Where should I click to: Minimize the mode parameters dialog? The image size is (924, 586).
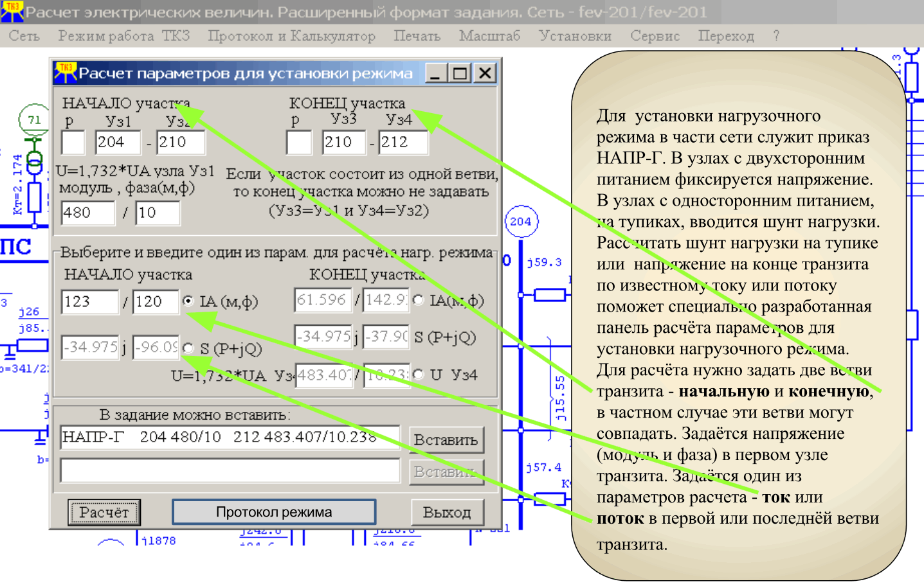436,73
